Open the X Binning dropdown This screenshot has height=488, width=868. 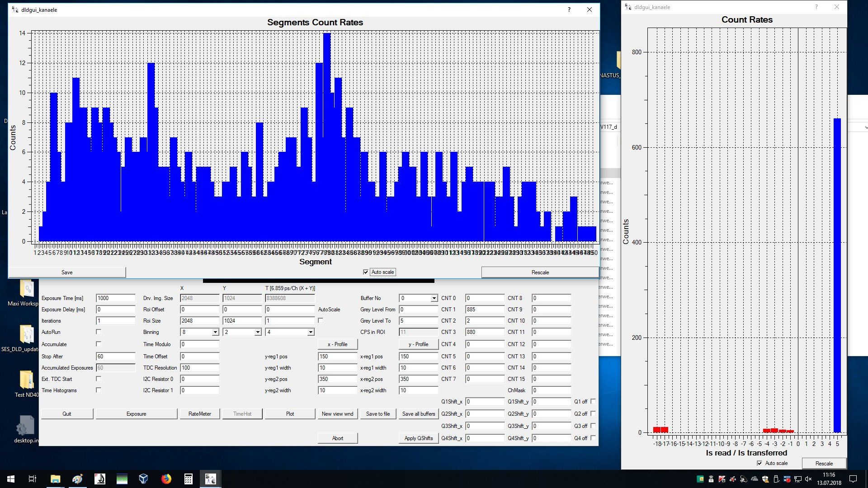pos(215,332)
